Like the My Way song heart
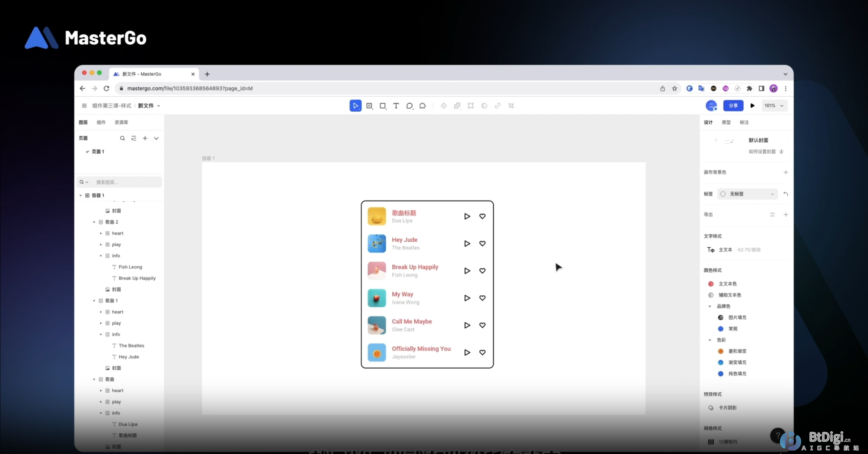 (482, 298)
